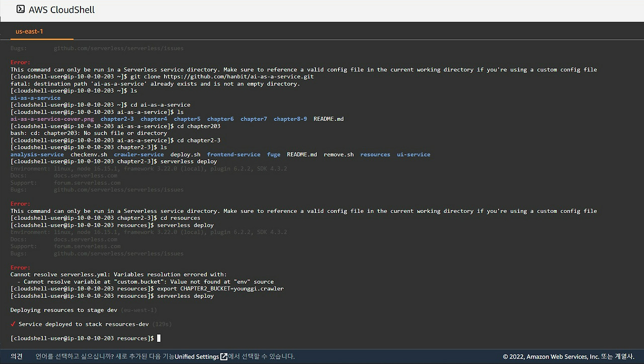
Task: Click the chapter7 folder name
Action: pyautogui.click(x=254, y=119)
